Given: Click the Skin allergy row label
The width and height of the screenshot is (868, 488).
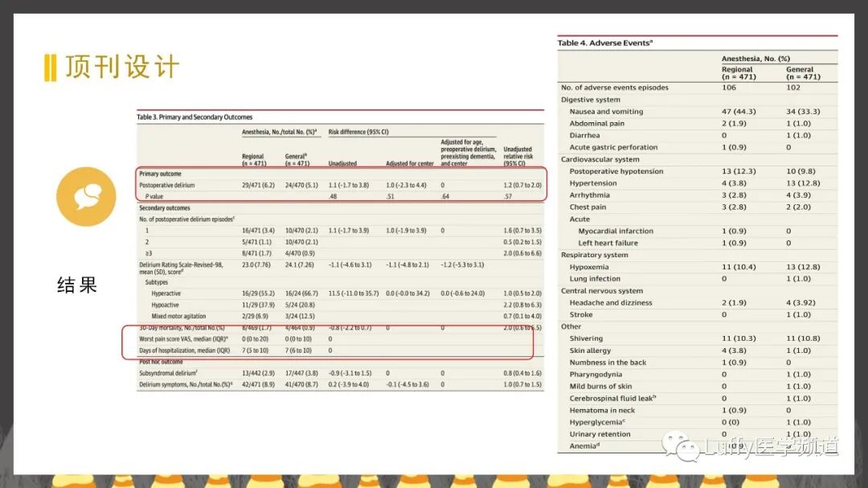Looking at the screenshot, I should click(590, 351).
